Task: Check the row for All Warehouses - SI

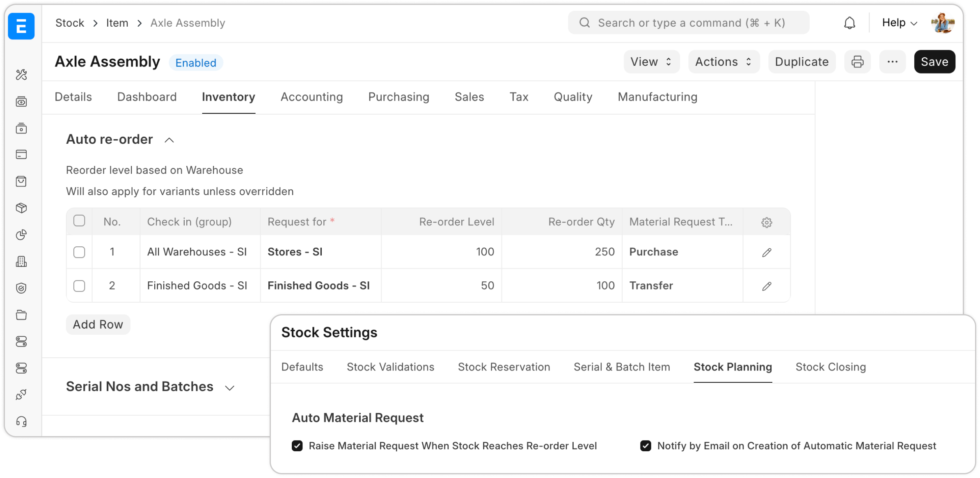Action: click(79, 252)
